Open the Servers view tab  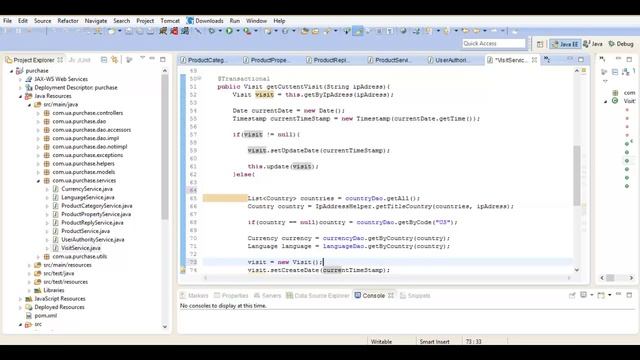click(x=267, y=296)
